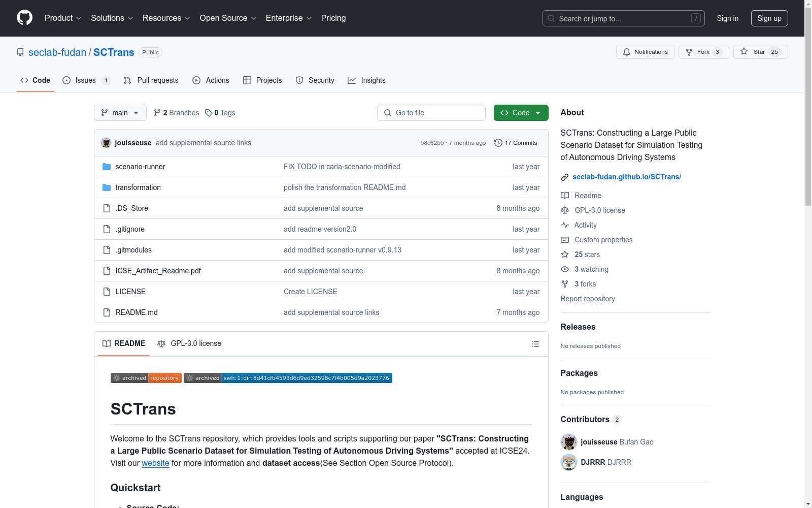Viewport: 812px width, 508px height.
Task: Switch to the Actions tab
Action: pos(211,80)
